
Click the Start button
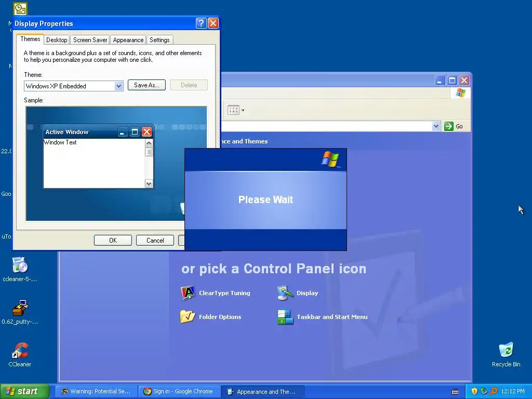24,391
